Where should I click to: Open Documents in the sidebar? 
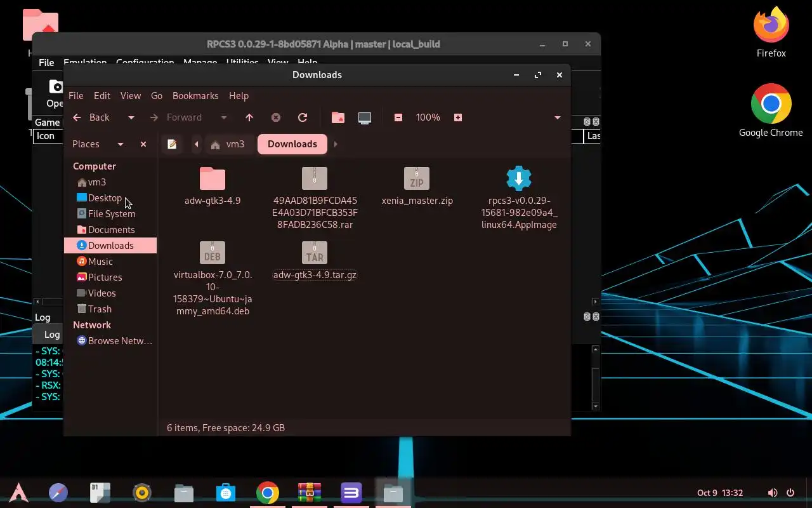[110, 230]
